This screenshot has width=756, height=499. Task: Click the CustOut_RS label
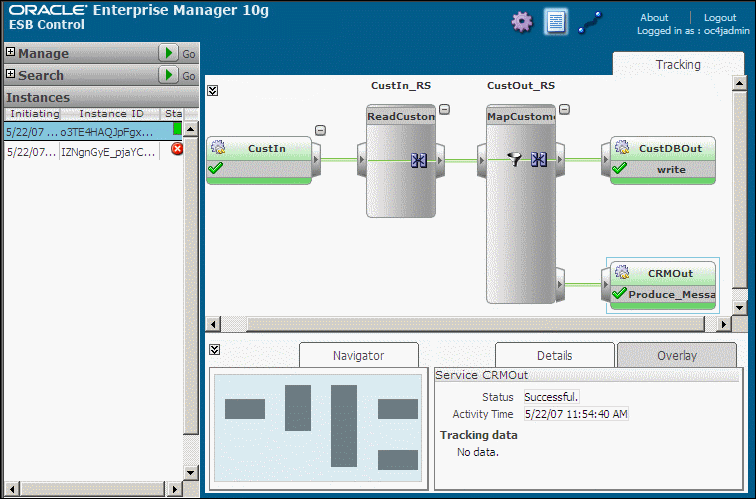pos(521,85)
